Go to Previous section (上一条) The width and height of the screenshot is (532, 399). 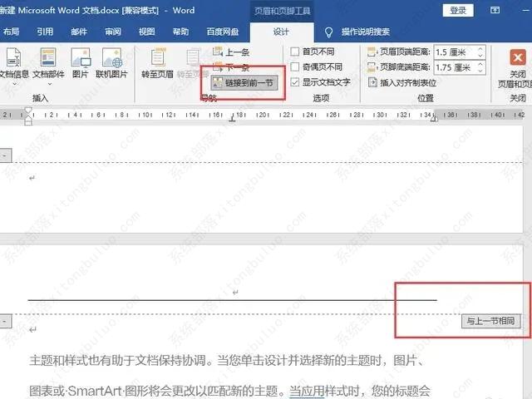pos(231,52)
